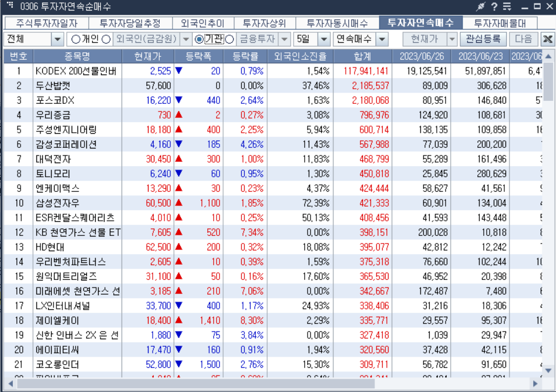Click the horizontal scroll left arrow

pos(11,384)
